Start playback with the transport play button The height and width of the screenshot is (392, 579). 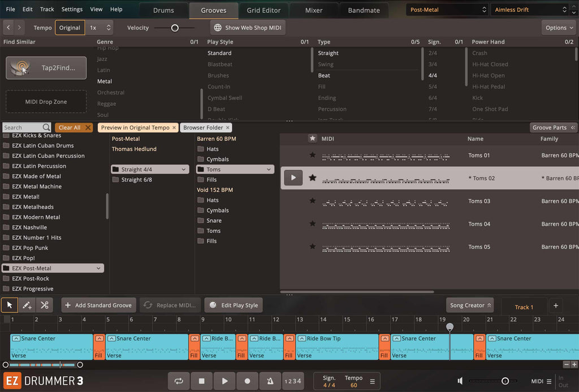tap(224, 381)
